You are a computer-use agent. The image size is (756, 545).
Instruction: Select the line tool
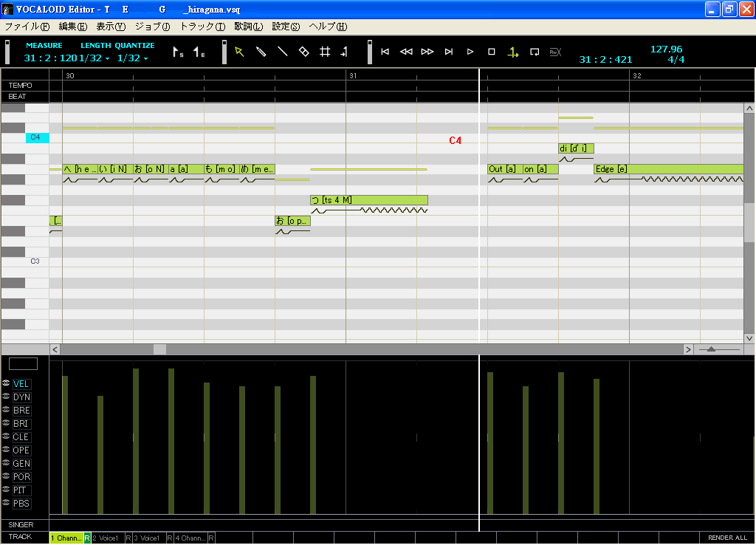(x=283, y=52)
